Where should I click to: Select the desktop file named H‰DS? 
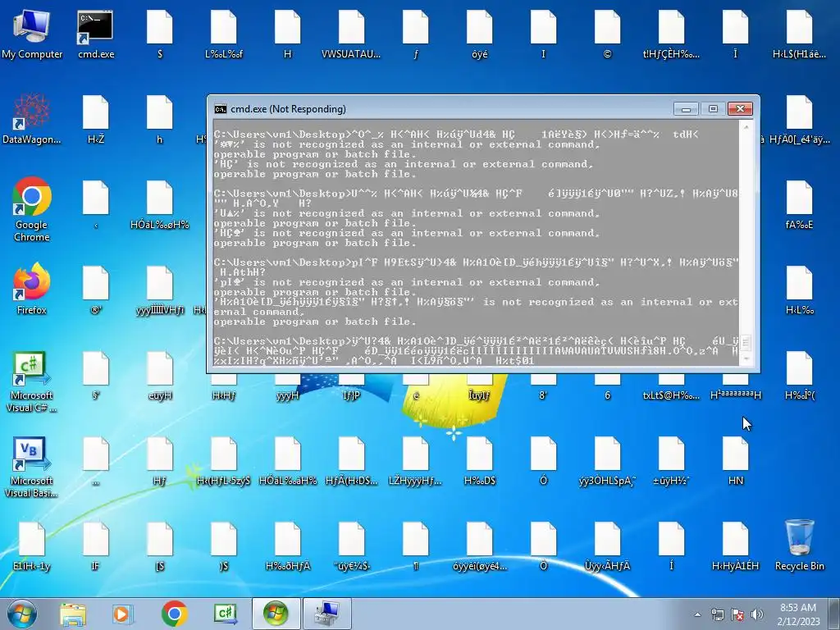point(479,462)
